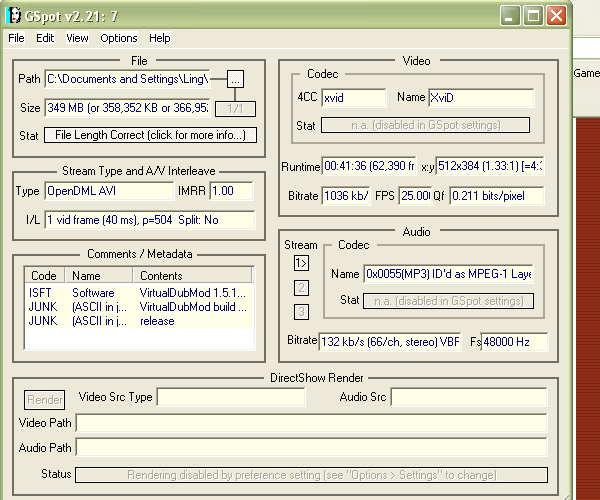
Task: Click the FPS field showing 25.00
Action: pos(415,196)
